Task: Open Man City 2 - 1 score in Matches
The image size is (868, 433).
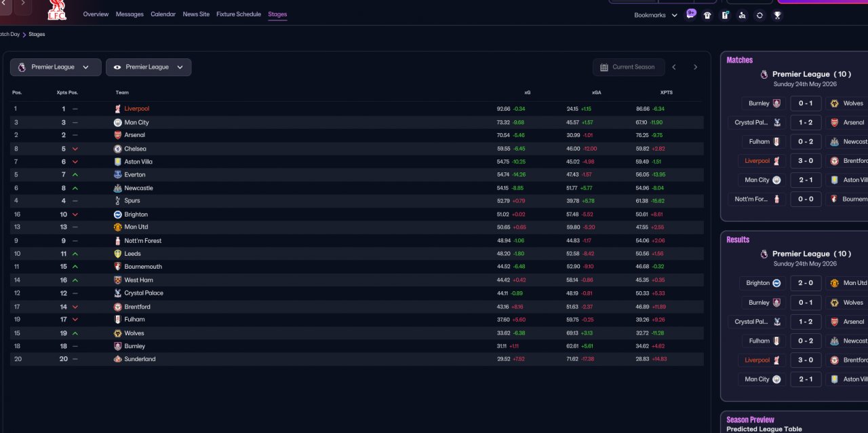Action: 806,180
